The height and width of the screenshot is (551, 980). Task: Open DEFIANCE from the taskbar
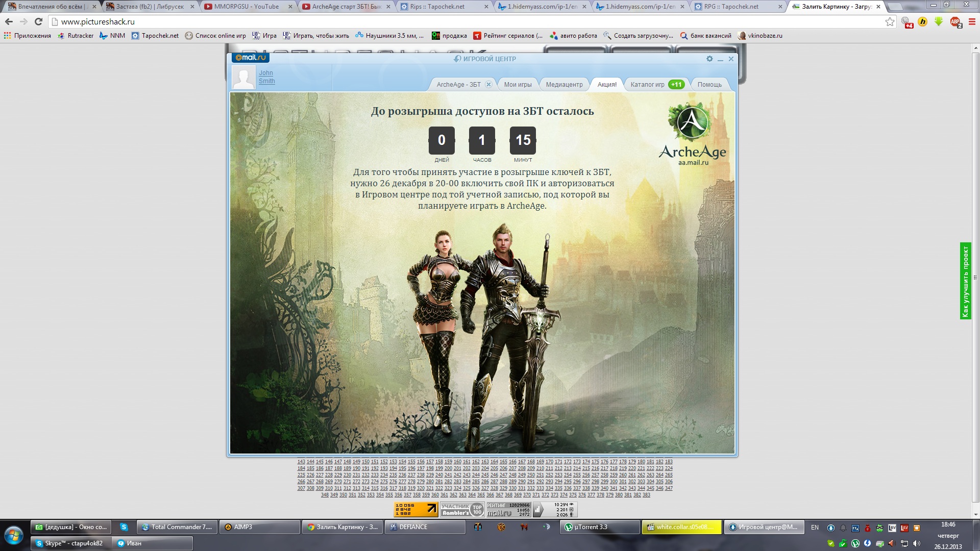425,527
